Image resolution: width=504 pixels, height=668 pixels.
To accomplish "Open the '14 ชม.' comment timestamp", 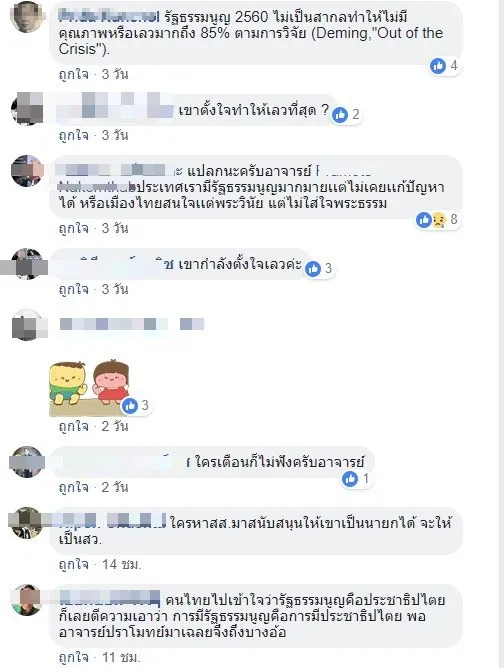I will 121,565.
